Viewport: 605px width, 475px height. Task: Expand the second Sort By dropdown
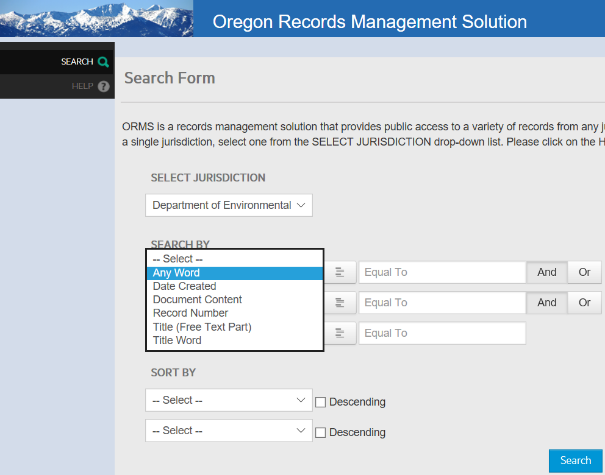(229, 430)
